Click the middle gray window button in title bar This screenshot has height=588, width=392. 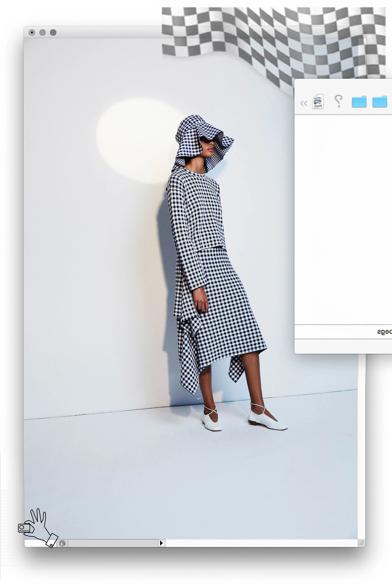click(43, 32)
